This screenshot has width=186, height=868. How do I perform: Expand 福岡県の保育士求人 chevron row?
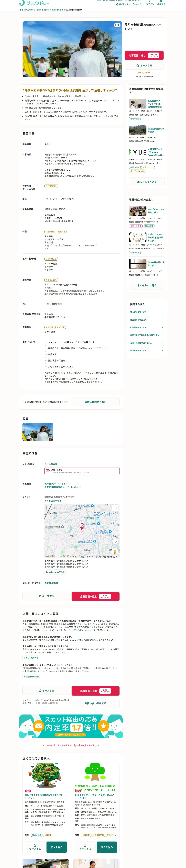point(147,350)
